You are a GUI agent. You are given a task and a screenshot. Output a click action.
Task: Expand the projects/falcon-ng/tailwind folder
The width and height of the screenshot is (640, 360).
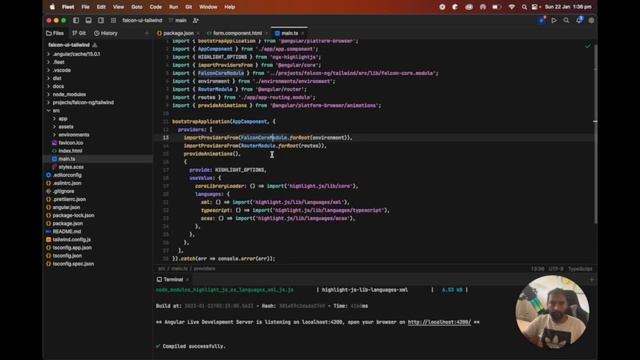[x=49, y=102]
